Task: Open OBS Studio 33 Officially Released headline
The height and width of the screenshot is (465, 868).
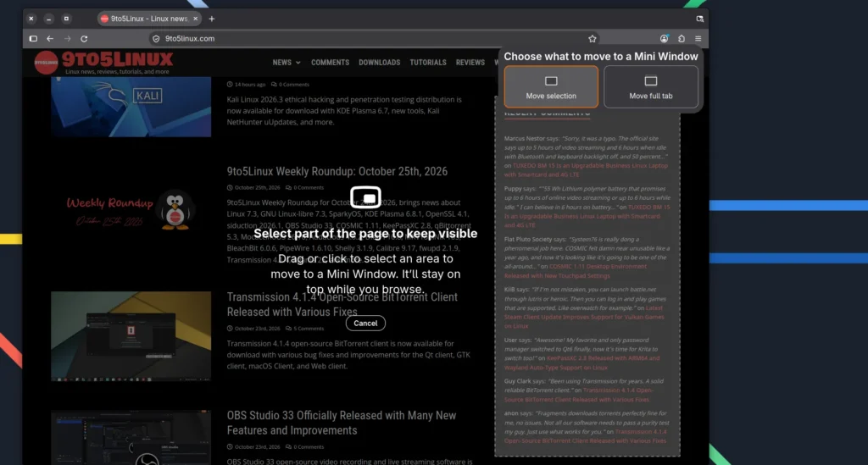Action: pos(341,423)
